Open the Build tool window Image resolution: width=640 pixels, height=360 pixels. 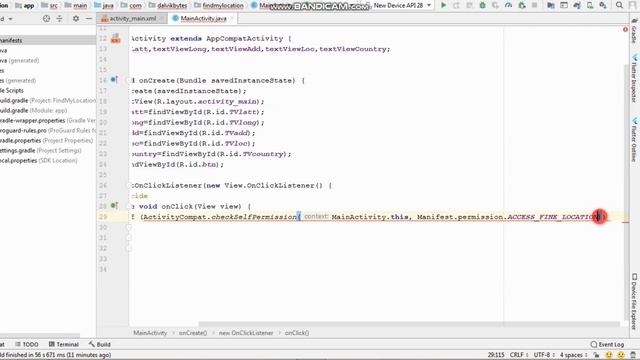(x=100, y=344)
